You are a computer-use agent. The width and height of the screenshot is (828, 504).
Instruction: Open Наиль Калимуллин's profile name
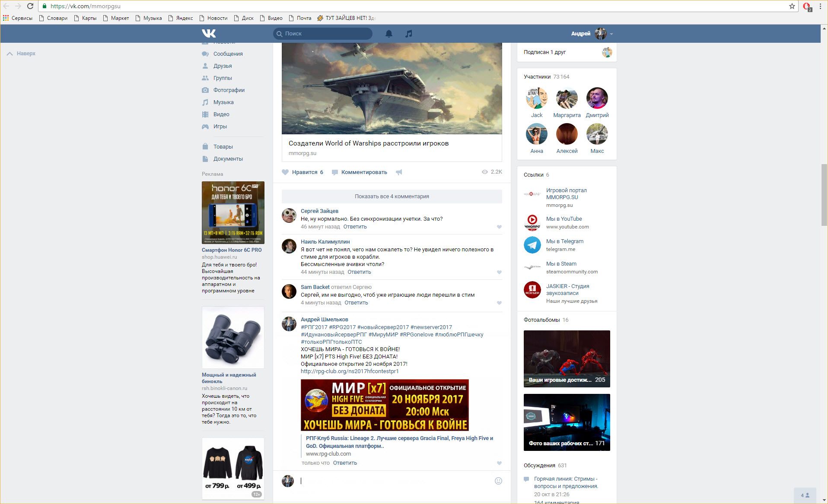[x=325, y=242]
